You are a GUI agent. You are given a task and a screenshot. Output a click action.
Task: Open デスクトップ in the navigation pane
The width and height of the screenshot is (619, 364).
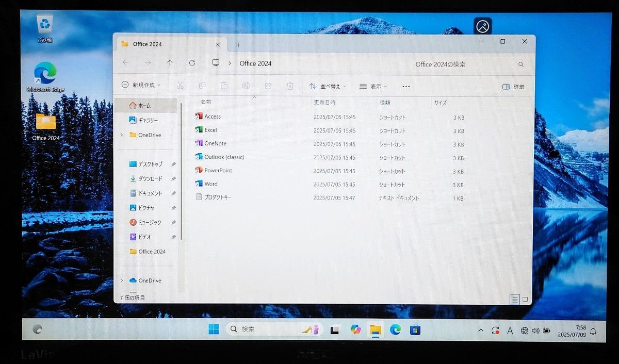pos(146,164)
